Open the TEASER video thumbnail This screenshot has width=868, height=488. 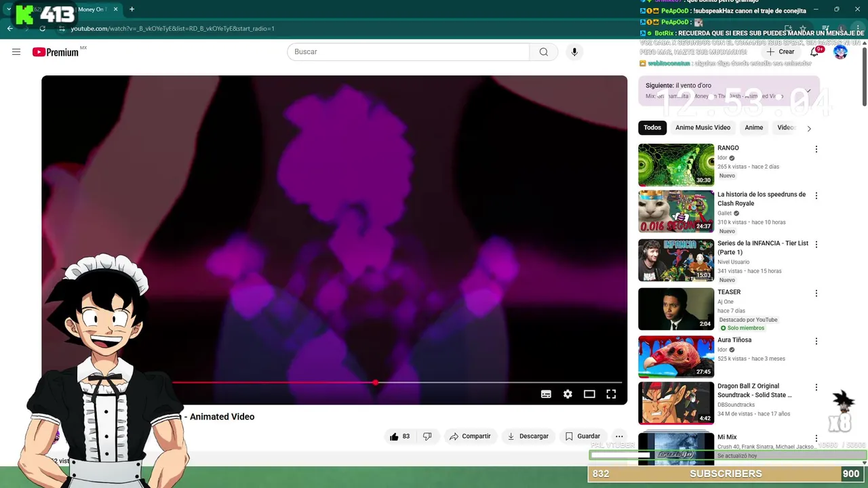click(x=676, y=309)
